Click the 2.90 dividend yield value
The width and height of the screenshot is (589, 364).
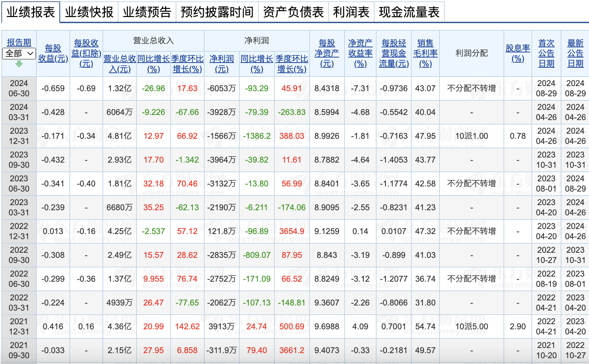point(518,327)
